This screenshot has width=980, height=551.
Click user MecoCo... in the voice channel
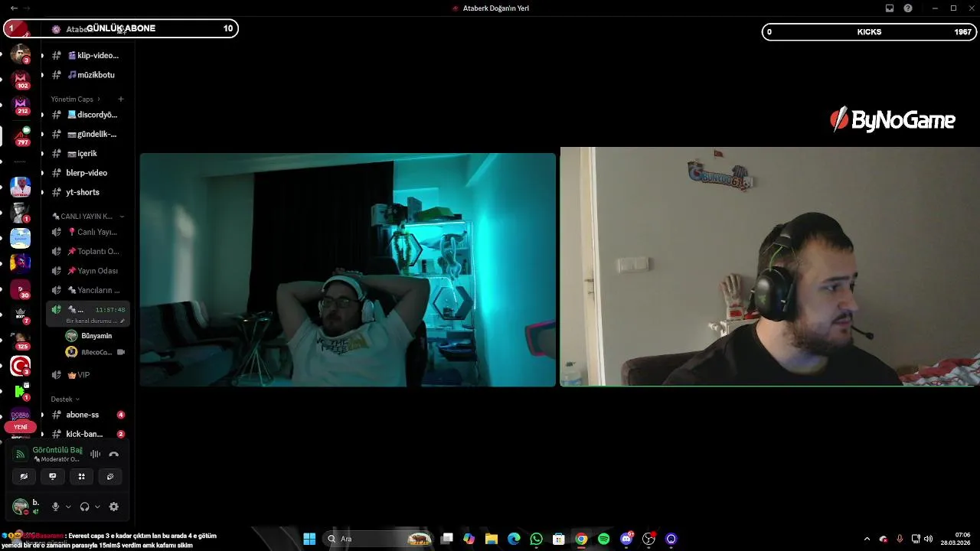point(90,352)
